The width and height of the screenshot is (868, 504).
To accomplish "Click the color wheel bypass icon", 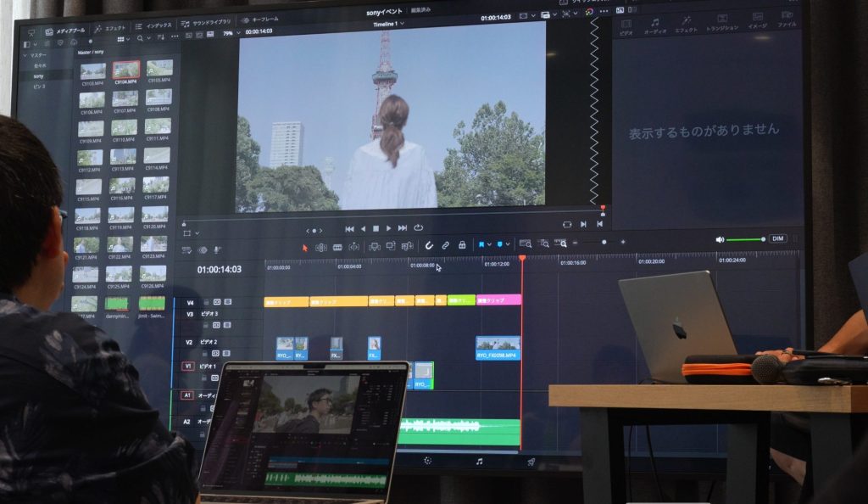I will tap(589, 12).
